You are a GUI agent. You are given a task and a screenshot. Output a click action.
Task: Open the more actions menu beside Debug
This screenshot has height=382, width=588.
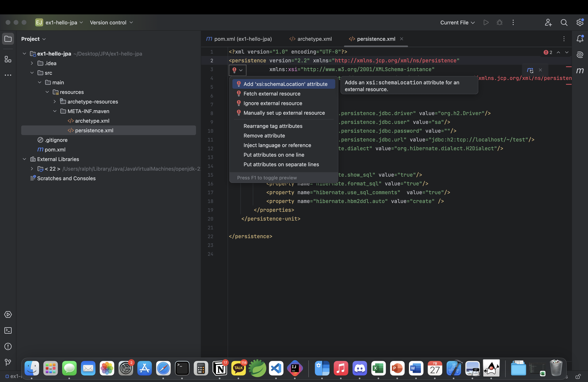[x=513, y=22]
